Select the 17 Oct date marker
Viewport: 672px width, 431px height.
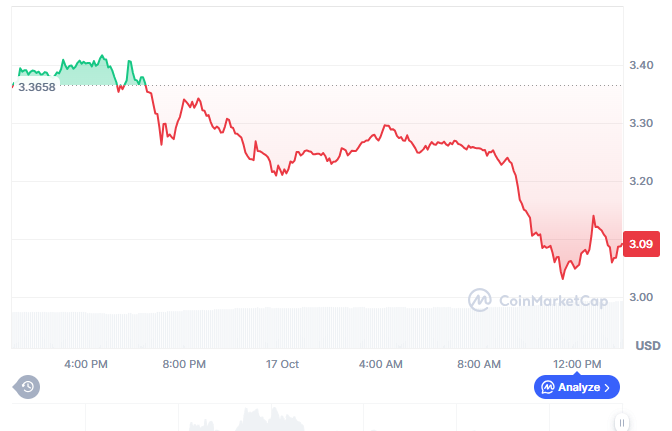tap(283, 364)
